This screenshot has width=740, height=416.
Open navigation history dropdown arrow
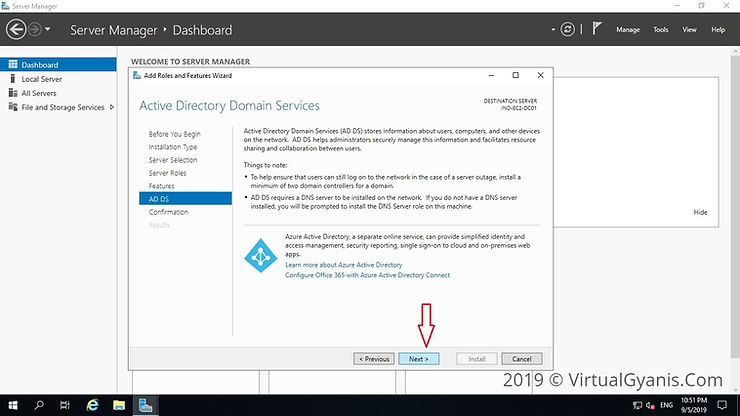pos(48,29)
